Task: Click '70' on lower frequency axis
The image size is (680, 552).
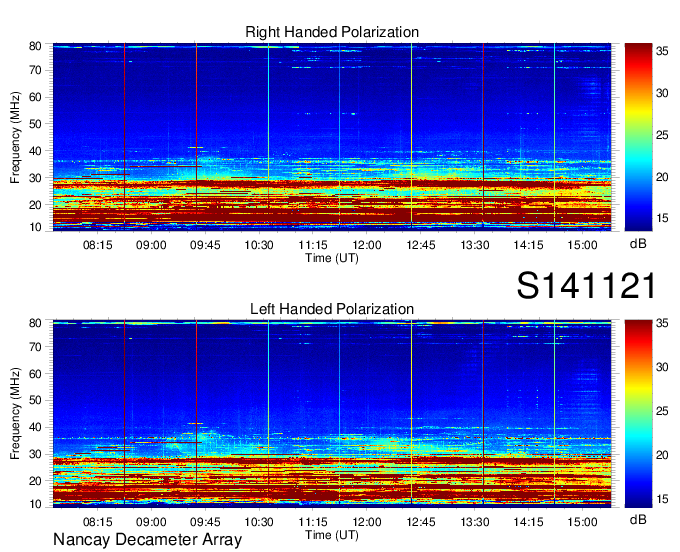Action: pos(35,347)
